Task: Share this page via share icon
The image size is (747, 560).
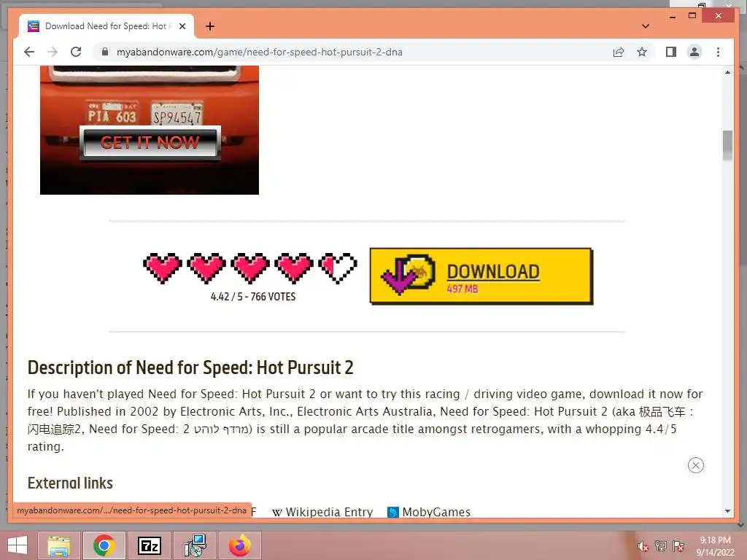Action: point(619,52)
